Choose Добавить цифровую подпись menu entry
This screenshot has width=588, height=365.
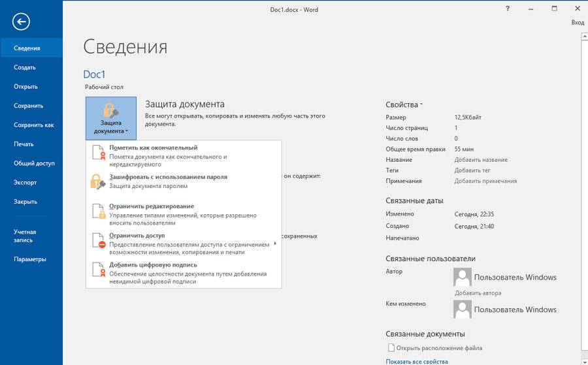point(184,273)
